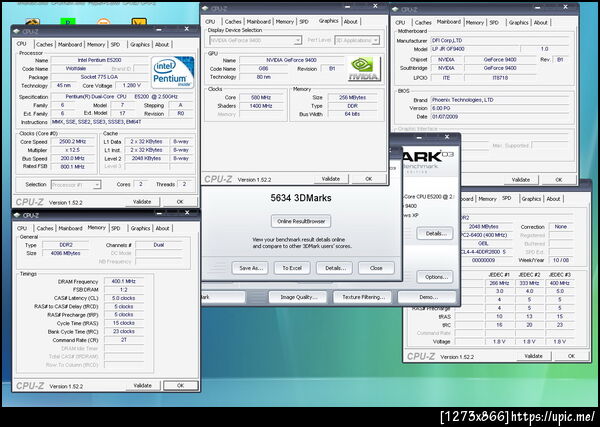This screenshot has width=600, height=427.
Task: Select Memory tab in Graphics window
Action: (285, 22)
